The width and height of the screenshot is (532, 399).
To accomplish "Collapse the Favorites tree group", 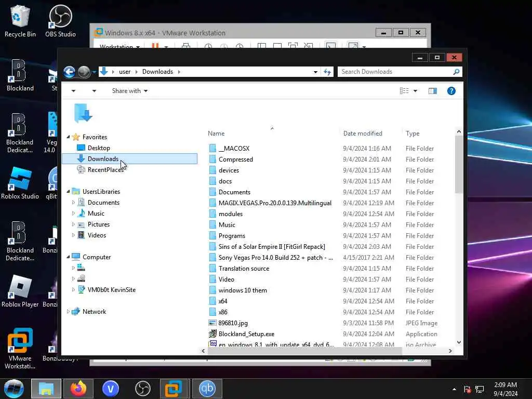I will [x=68, y=137].
